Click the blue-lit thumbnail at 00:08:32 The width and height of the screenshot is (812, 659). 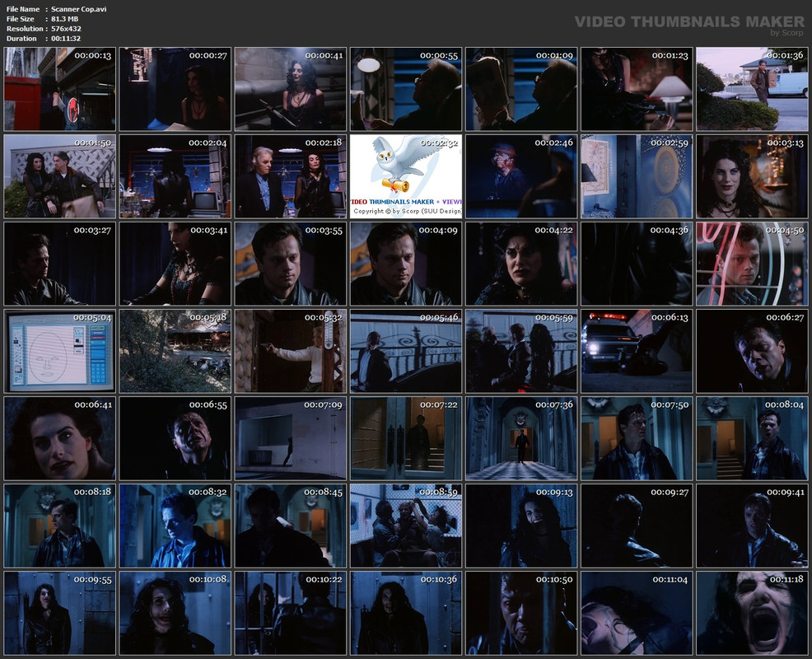[175, 526]
